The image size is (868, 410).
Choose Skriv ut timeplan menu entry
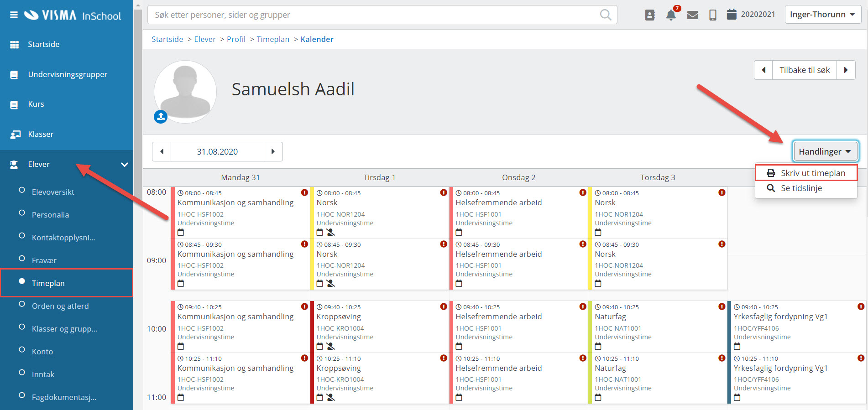click(x=806, y=173)
